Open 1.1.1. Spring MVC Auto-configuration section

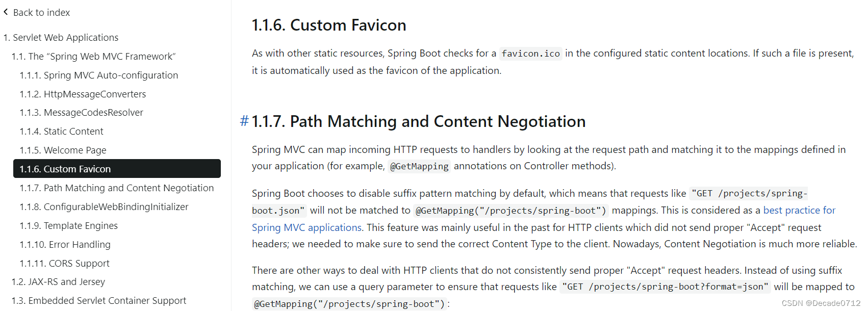pyautogui.click(x=99, y=75)
